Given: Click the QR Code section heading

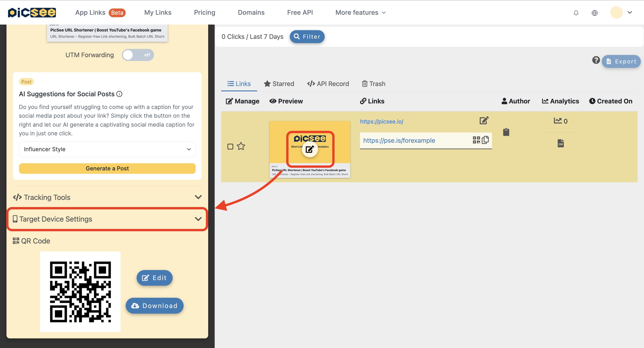Looking at the screenshot, I should tap(32, 241).
